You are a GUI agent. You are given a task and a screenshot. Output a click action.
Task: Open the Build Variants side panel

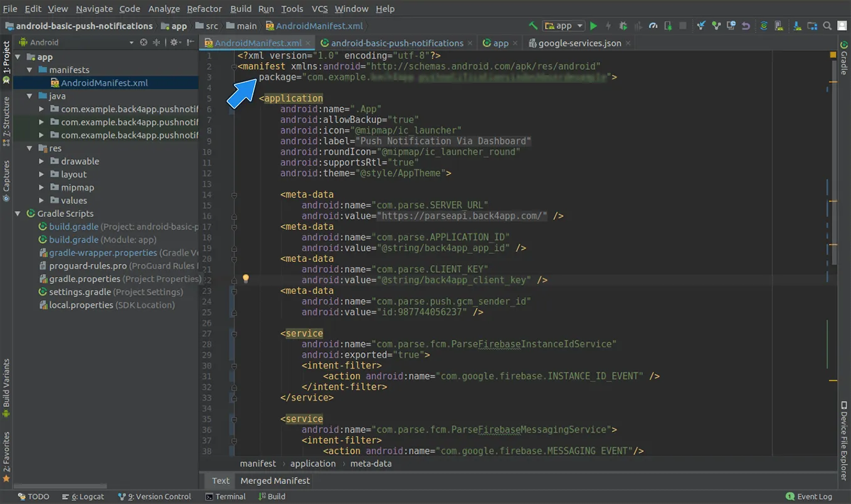coord(6,388)
